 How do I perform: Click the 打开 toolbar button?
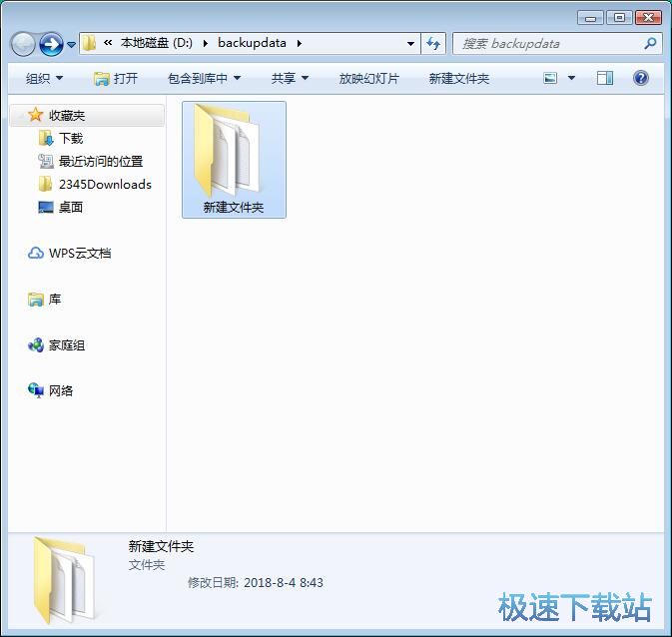[x=116, y=79]
